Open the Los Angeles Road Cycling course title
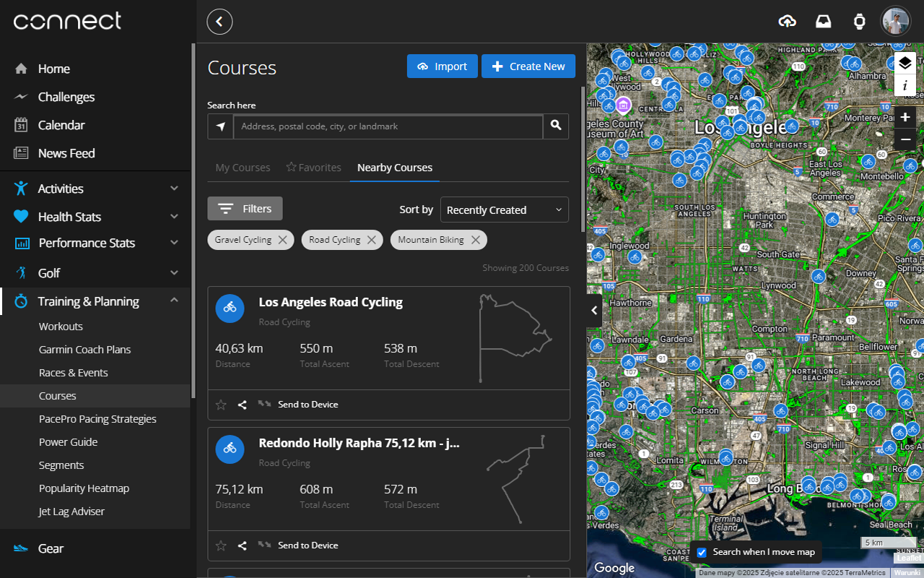 click(x=331, y=302)
